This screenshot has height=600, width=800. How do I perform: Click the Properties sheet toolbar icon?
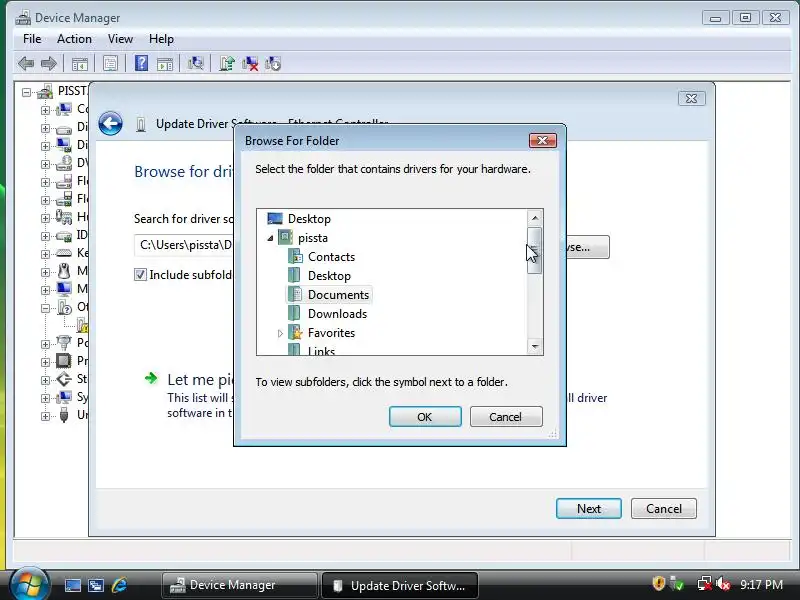coord(110,63)
